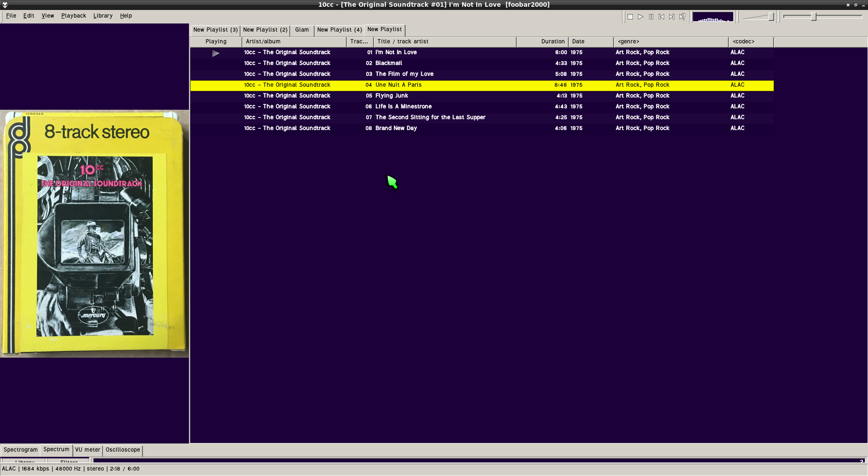868x476 pixels.
Task: Click the 8:48 duration cell
Action: (561, 85)
